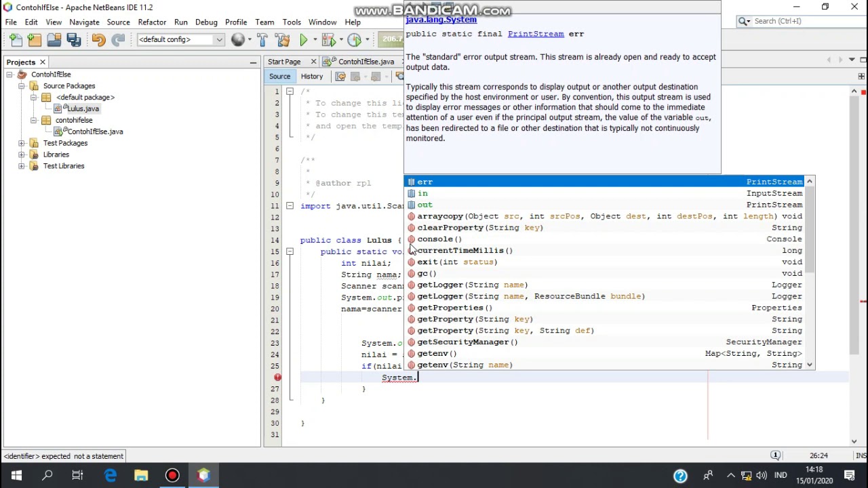
Task: Switch to the ContohIfElse.java editor tab
Action: pyautogui.click(x=366, y=62)
